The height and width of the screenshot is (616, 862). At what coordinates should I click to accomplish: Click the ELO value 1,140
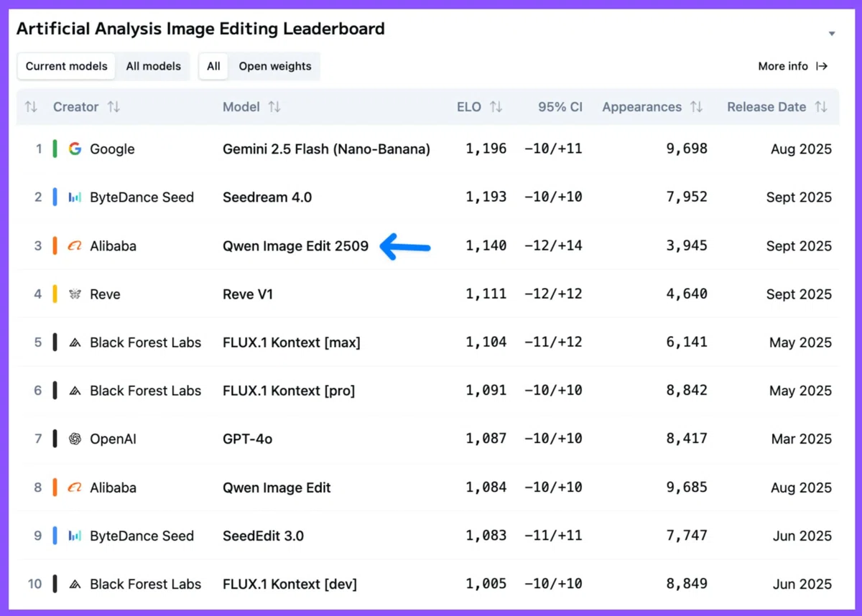click(x=486, y=246)
